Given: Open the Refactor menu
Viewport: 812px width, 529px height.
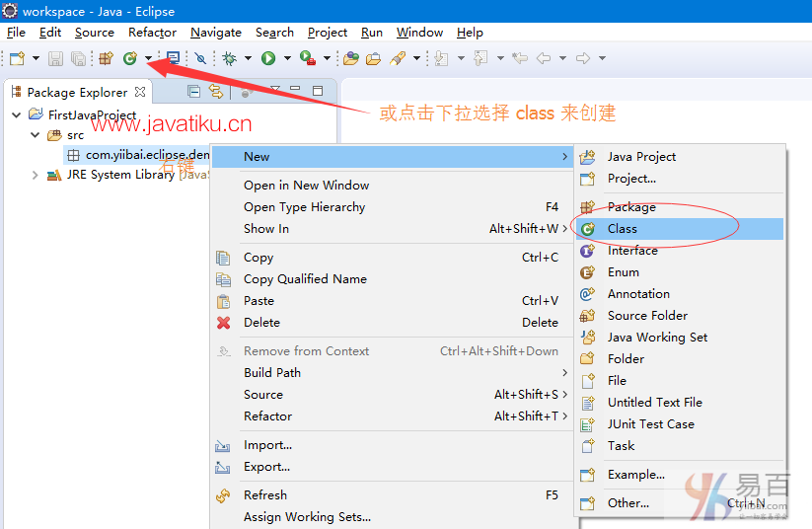Looking at the screenshot, I should click(x=152, y=33).
